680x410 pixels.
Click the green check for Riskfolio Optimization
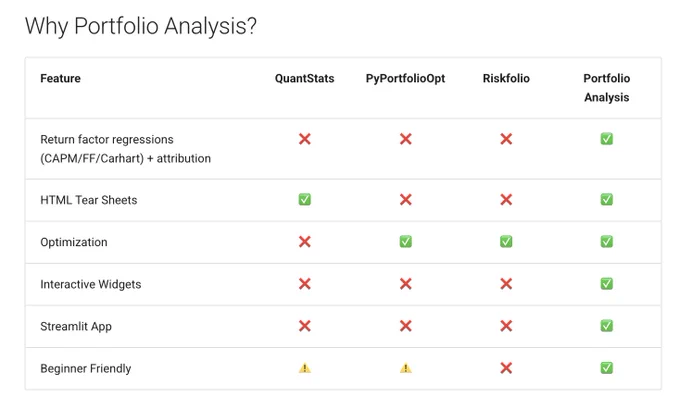pos(506,241)
